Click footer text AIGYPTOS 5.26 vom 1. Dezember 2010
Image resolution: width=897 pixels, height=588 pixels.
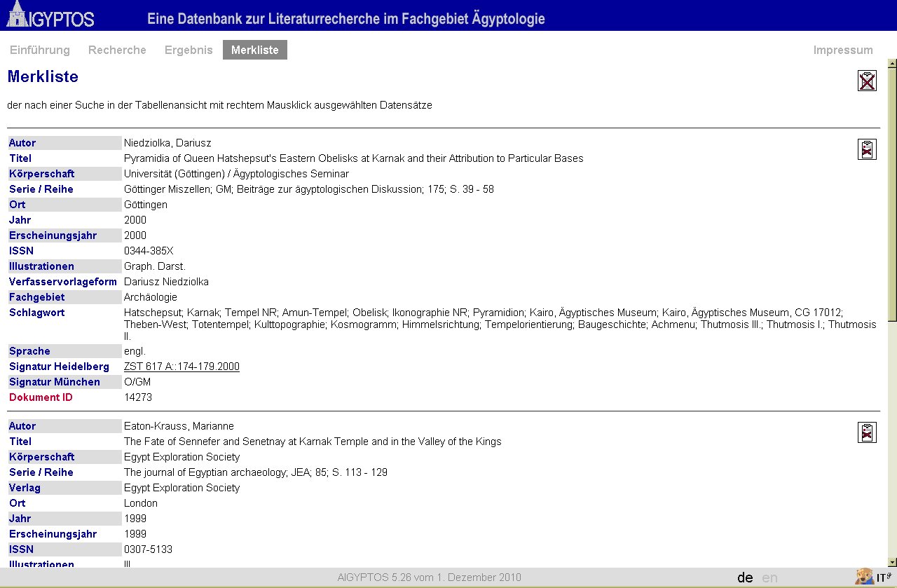[429, 577]
